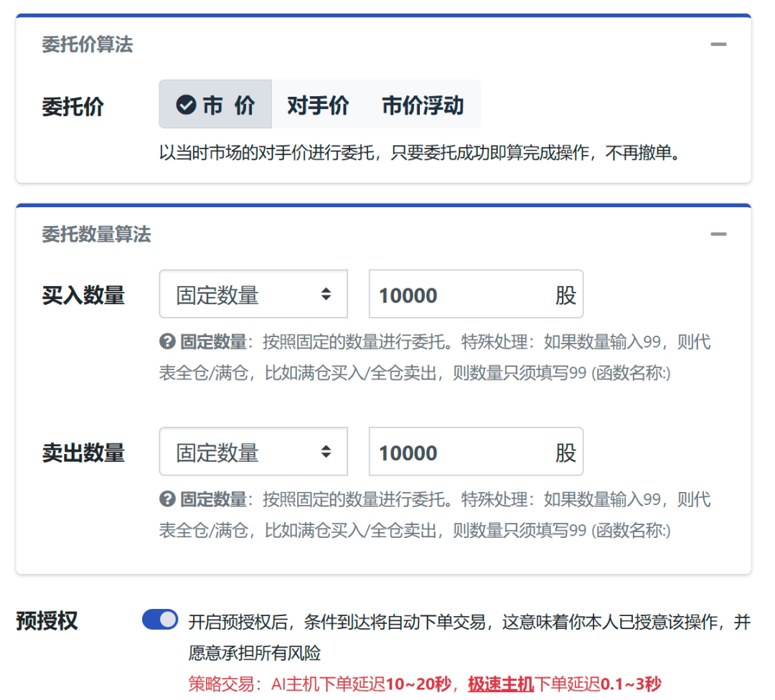Image resolution: width=775 pixels, height=700 pixels.
Task: Focus the 买入数量 10000 quantity field
Action: coord(452,295)
